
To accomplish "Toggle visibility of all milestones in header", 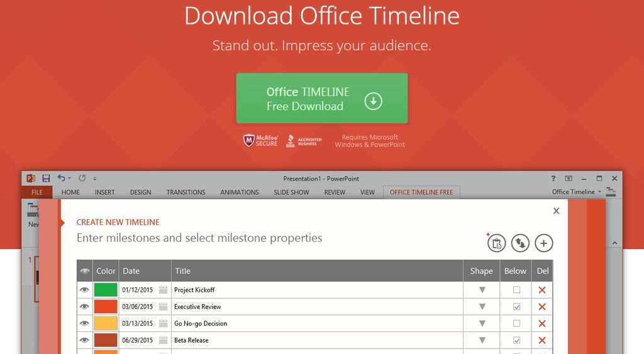I will [x=85, y=271].
